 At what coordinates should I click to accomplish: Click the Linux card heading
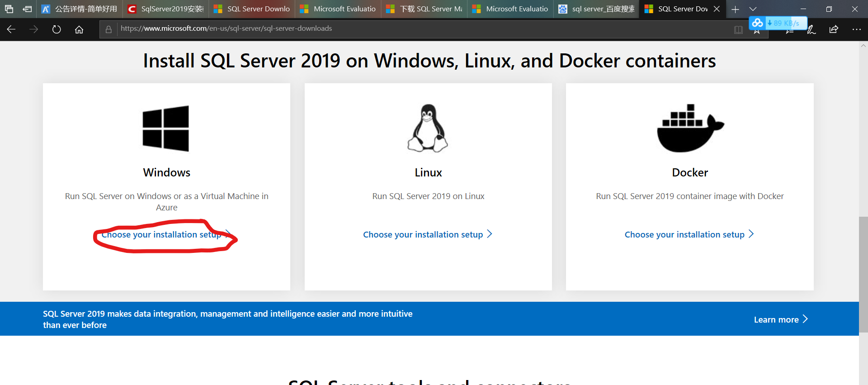tap(428, 172)
